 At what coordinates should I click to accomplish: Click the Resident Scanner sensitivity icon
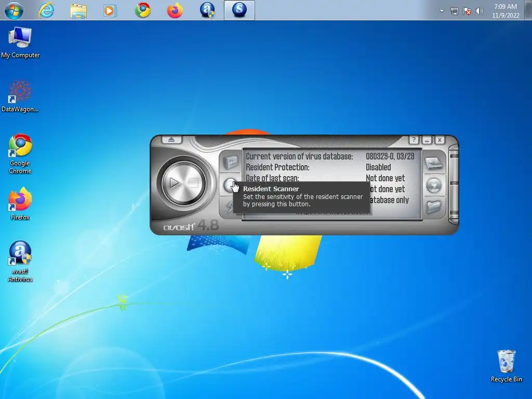(230, 184)
